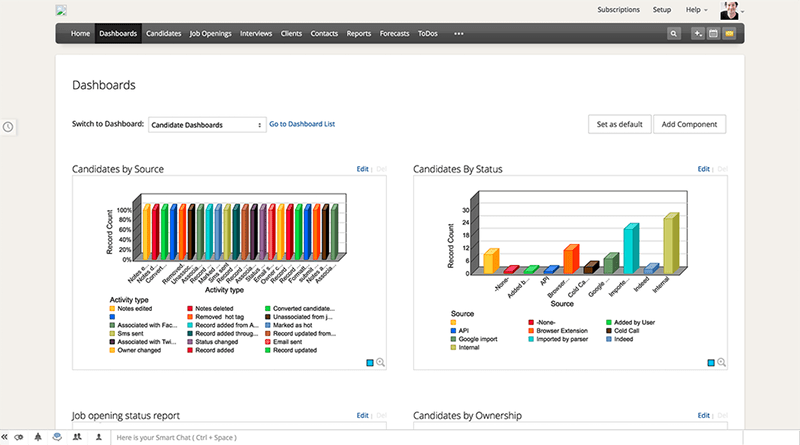
Task: Open the yellow mail icon in navbar
Action: click(x=730, y=33)
